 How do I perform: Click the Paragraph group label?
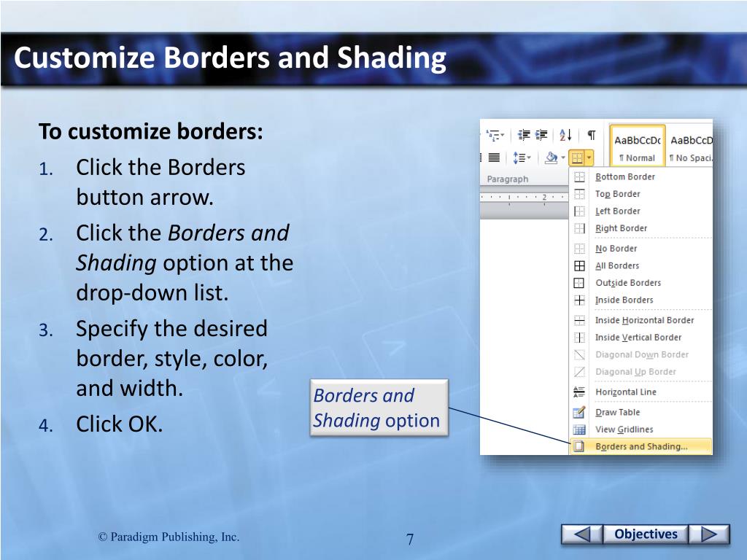[508, 179]
